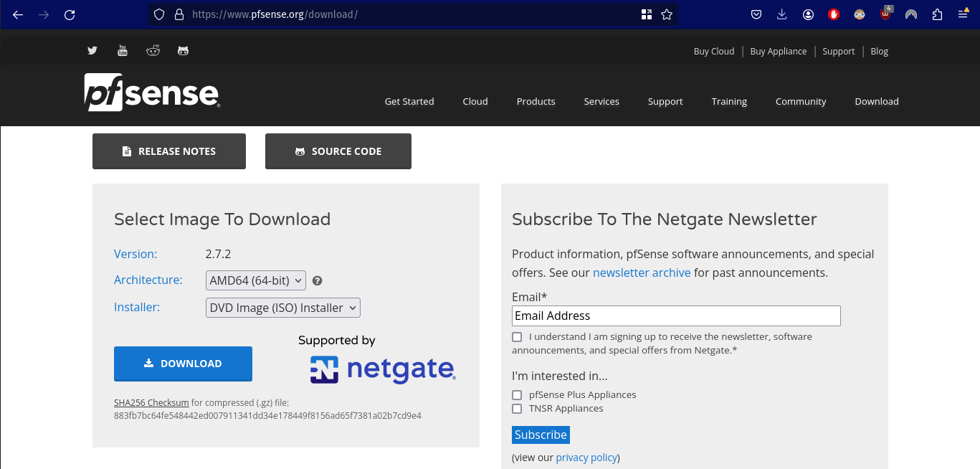
Task: Click the uBlock Origin shield icon
Action: (886, 14)
